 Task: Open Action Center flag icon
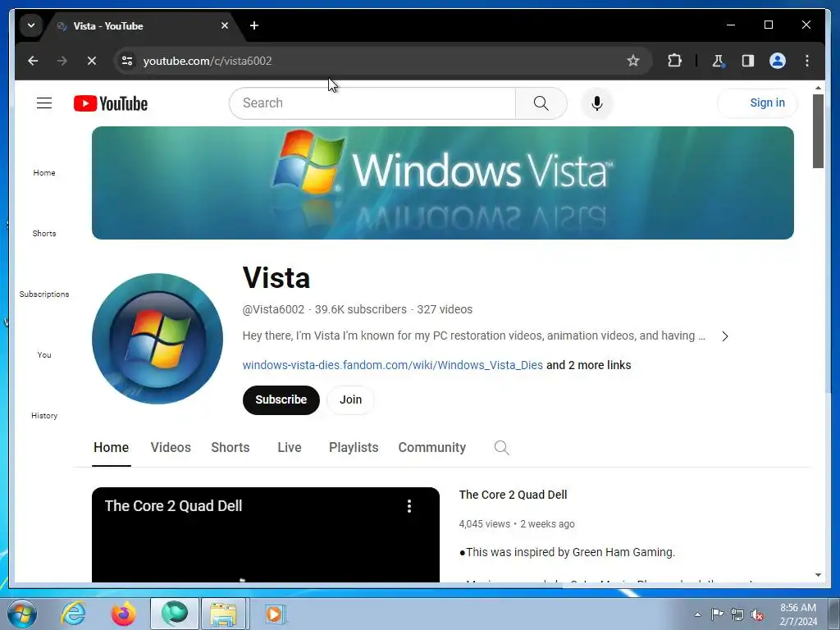[x=717, y=614]
